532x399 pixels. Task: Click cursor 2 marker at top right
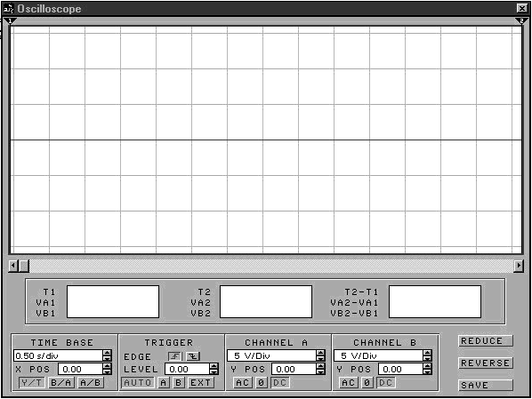click(x=521, y=21)
